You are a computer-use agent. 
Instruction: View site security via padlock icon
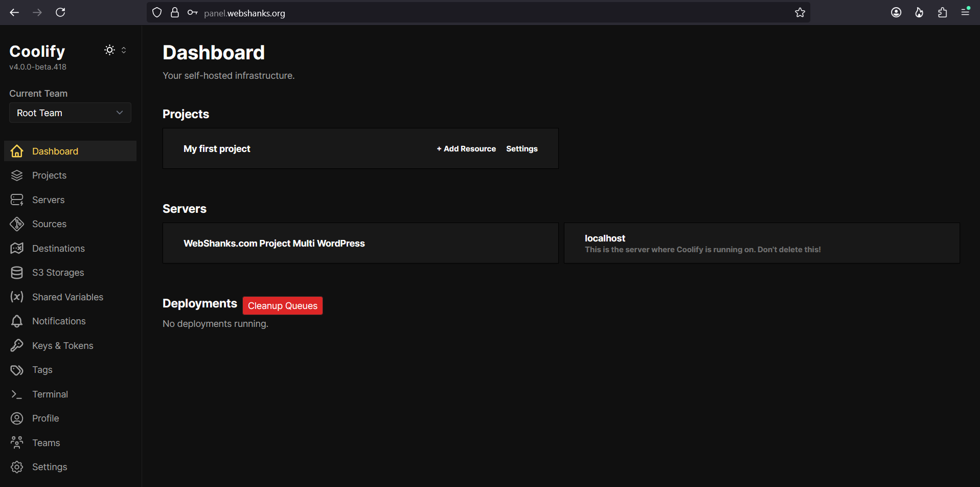(175, 12)
